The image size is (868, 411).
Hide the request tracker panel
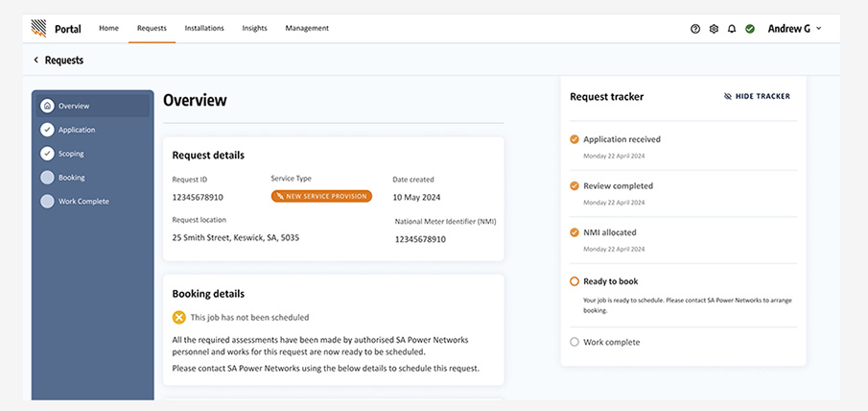coord(757,96)
